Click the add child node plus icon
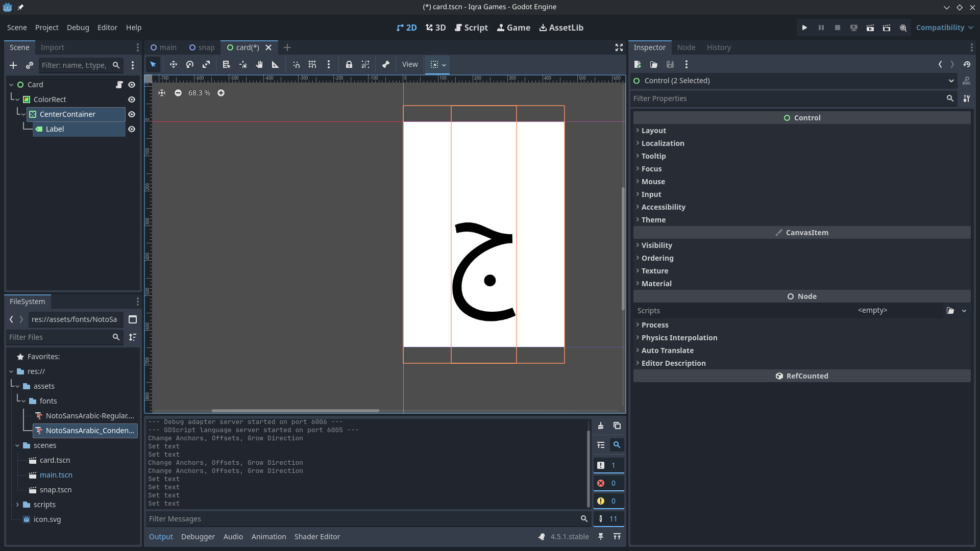Screen dimensions: 980x551 [x=13, y=65]
